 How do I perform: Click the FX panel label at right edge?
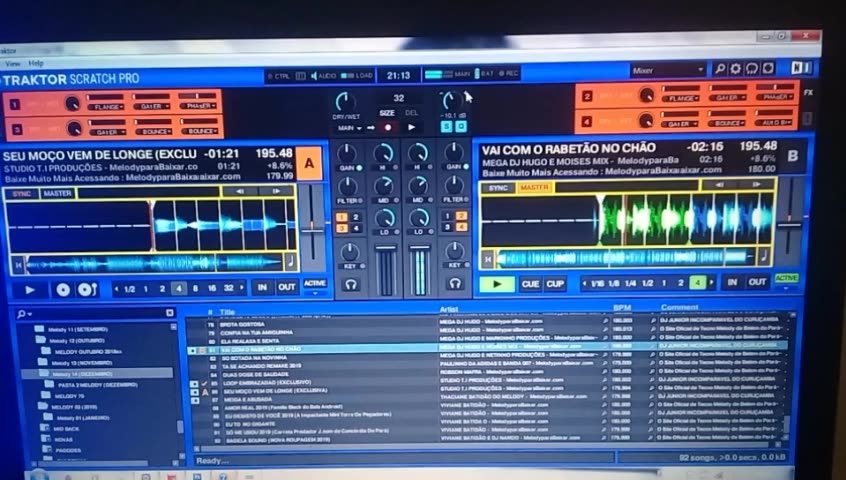click(808, 93)
